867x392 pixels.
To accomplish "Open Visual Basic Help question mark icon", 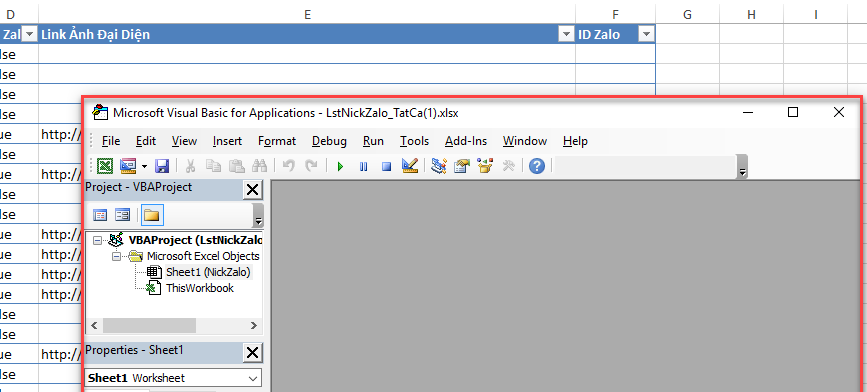I will [x=536, y=166].
